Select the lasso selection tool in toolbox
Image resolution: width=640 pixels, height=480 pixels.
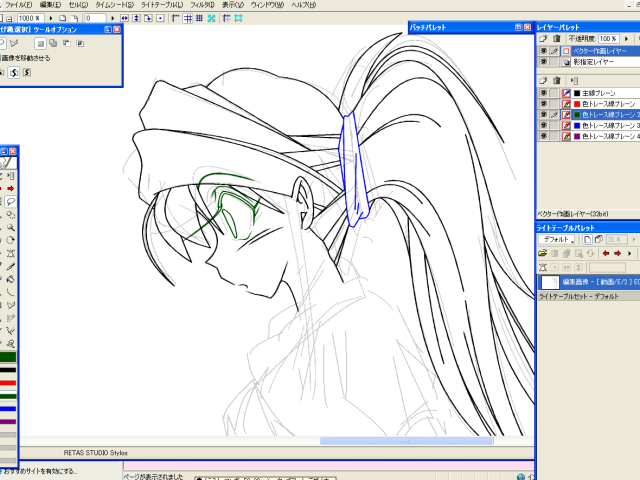click(x=11, y=201)
